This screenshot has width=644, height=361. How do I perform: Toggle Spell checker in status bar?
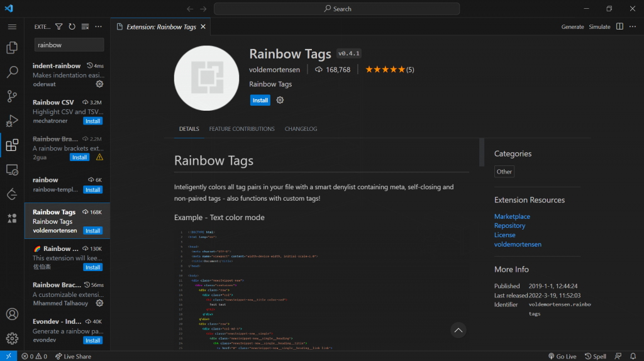click(595, 356)
